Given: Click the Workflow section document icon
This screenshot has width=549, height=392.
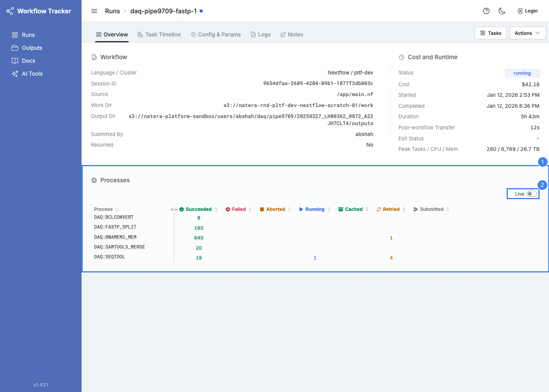Looking at the screenshot, I should [94, 57].
